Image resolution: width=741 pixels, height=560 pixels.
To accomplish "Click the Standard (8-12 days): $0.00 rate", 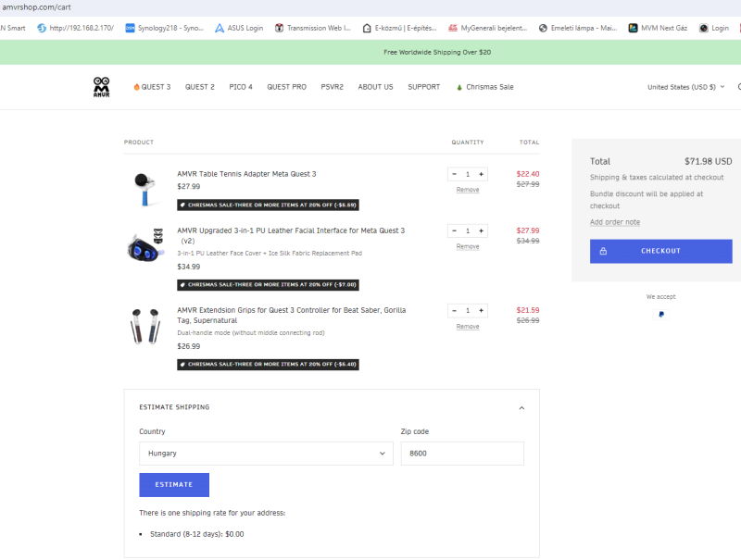I will [x=196, y=534].
